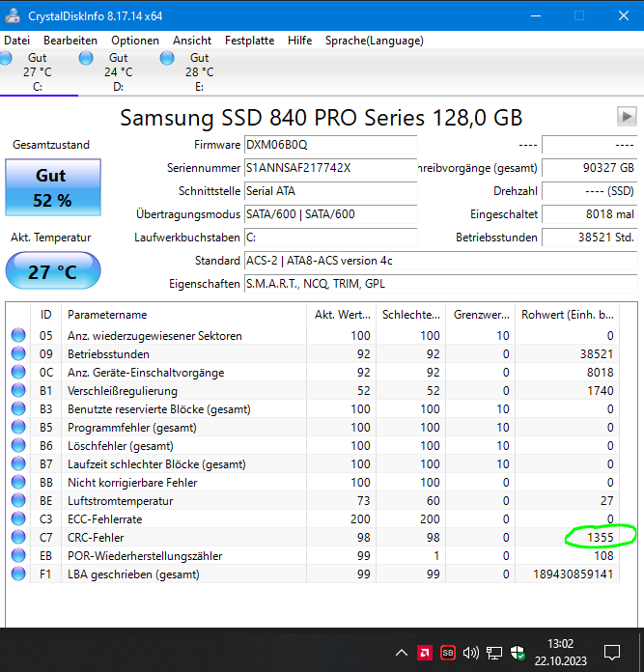The image size is (644, 672).
Task: Click status dot of row B3 reservierte Blöcke
Action: (18, 408)
